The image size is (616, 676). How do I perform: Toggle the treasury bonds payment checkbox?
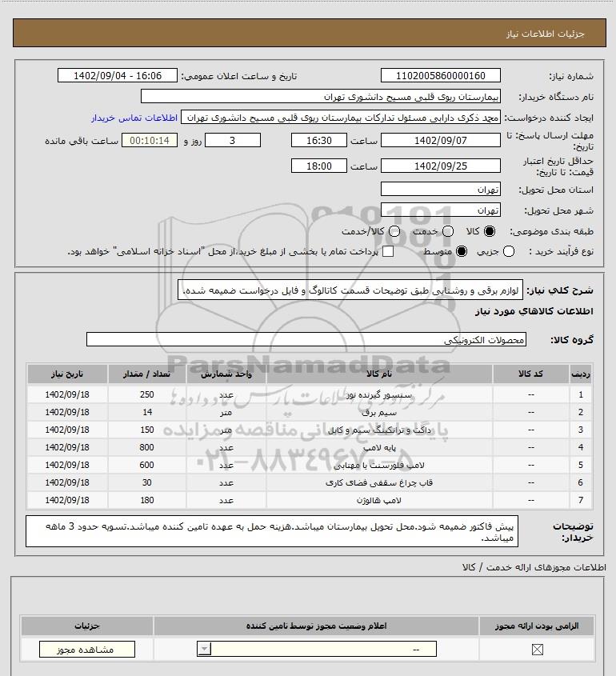pyautogui.click(x=388, y=251)
